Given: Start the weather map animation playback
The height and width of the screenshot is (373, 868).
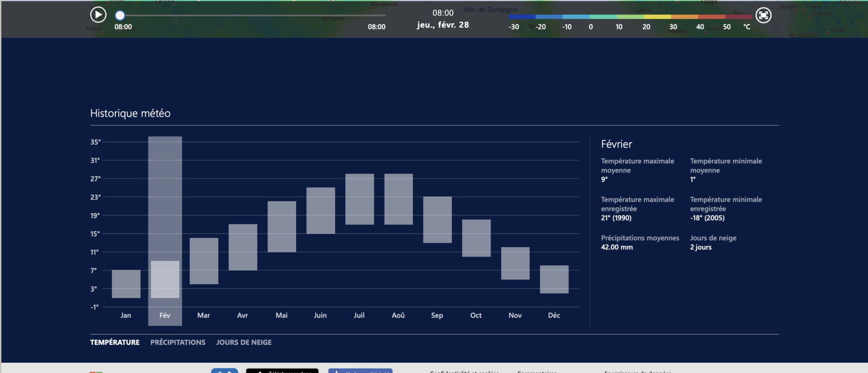Looking at the screenshot, I should (x=98, y=15).
